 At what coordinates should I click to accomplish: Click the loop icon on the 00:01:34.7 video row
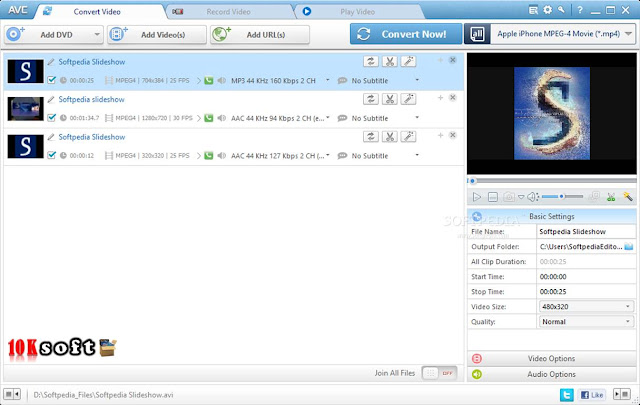pyautogui.click(x=371, y=99)
